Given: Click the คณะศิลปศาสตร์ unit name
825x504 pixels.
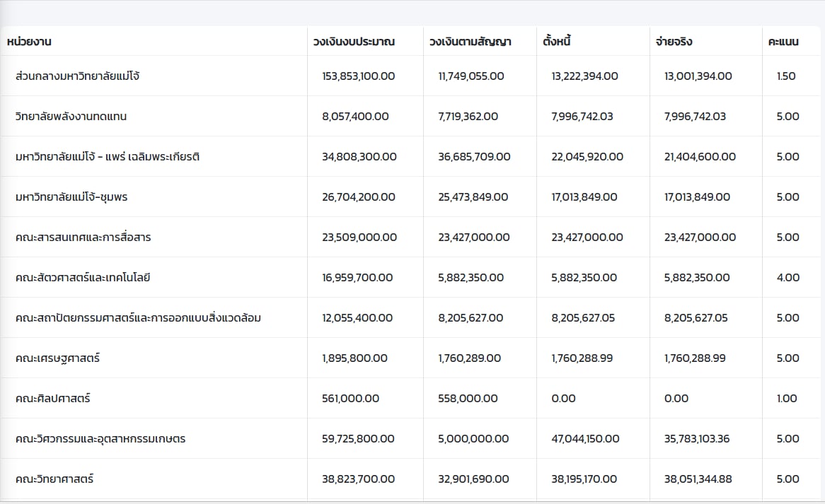Looking at the screenshot, I should coord(52,398).
